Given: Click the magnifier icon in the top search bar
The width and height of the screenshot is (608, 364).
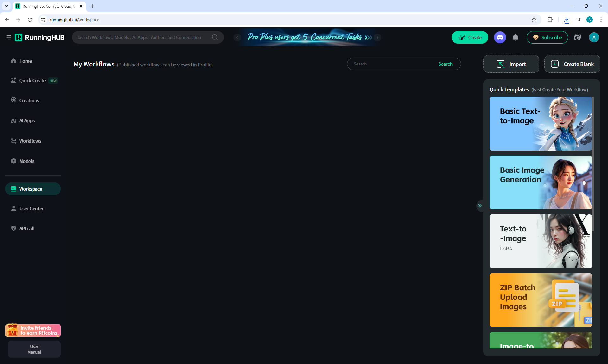Looking at the screenshot, I should pos(215,37).
